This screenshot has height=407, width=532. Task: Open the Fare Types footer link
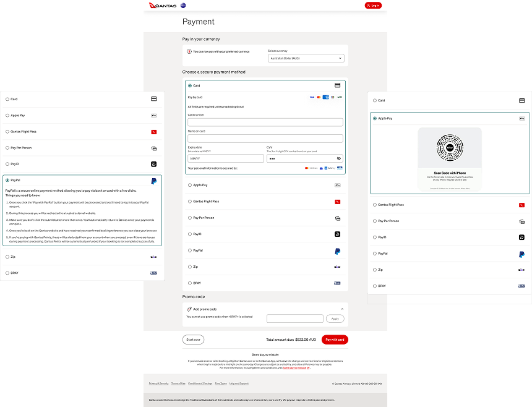tap(221, 383)
